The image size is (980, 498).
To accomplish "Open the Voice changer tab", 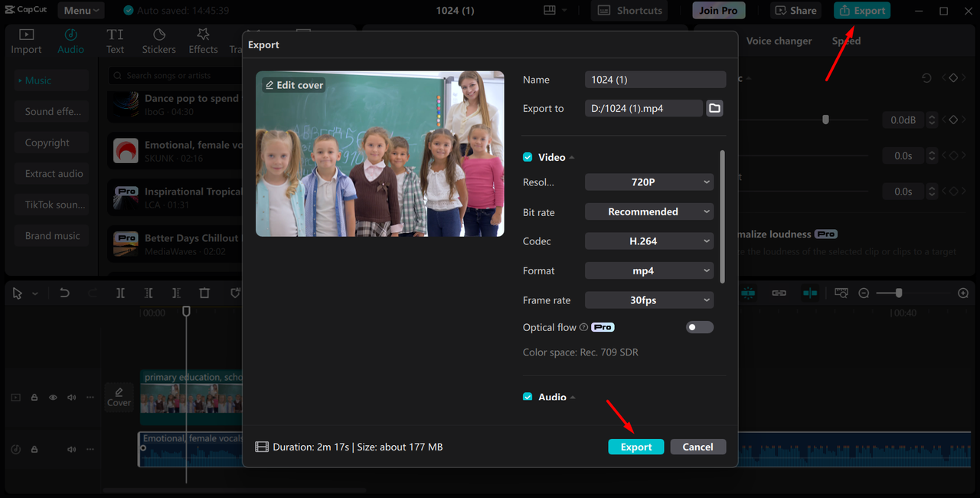I will tap(779, 41).
